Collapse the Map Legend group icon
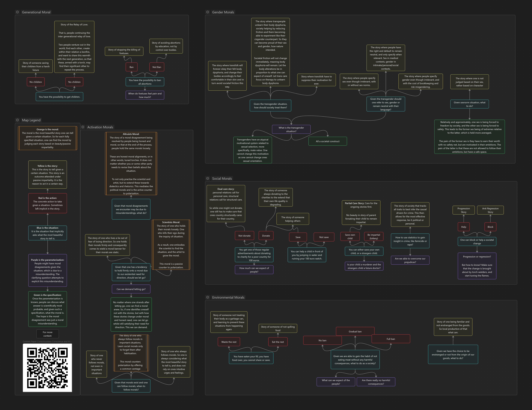This screenshot has height=410, width=532. pos(17,120)
